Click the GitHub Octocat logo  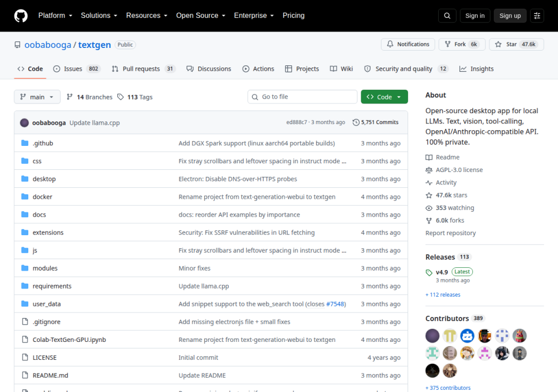point(21,16)
